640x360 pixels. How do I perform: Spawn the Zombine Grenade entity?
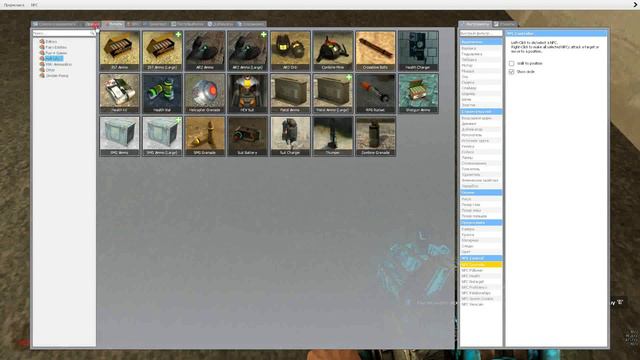pos(375,136)
